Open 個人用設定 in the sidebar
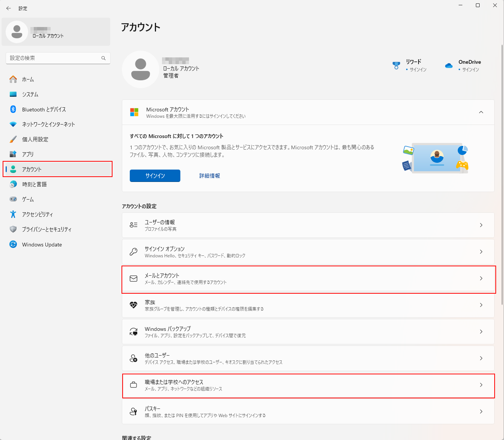 (35, 139)
